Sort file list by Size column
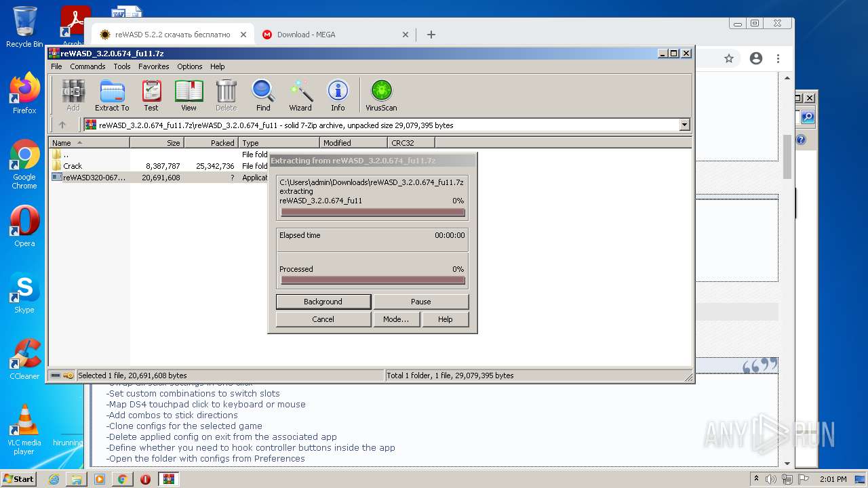868x488 pixels. [x=157, y=143]
